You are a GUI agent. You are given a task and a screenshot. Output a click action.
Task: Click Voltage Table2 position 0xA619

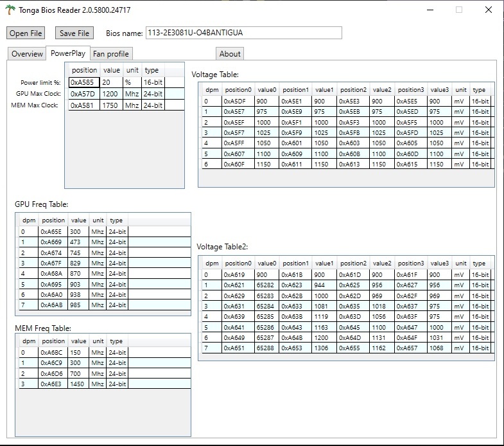click(238, 275)
